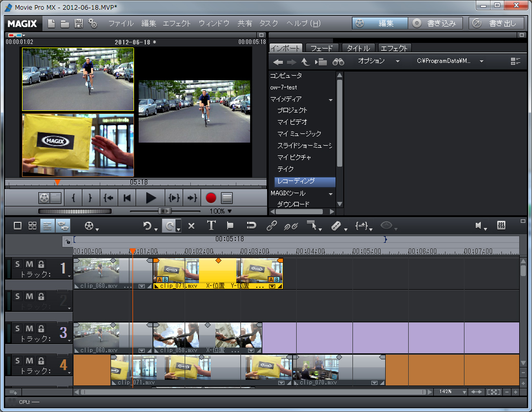Change the media pool list view icon
Screen dimensions: 532x412
point(516,61)
